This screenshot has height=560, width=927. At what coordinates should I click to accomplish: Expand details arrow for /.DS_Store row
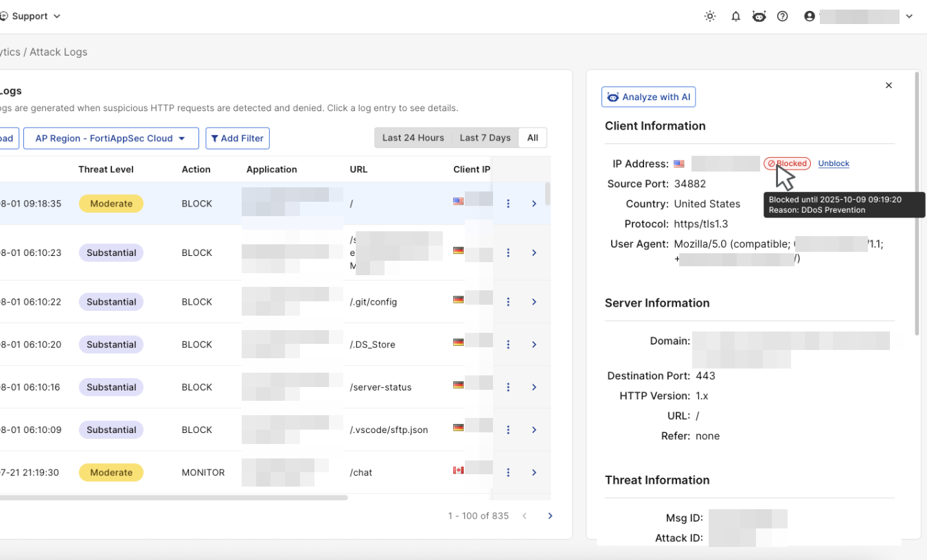point(534,345)
